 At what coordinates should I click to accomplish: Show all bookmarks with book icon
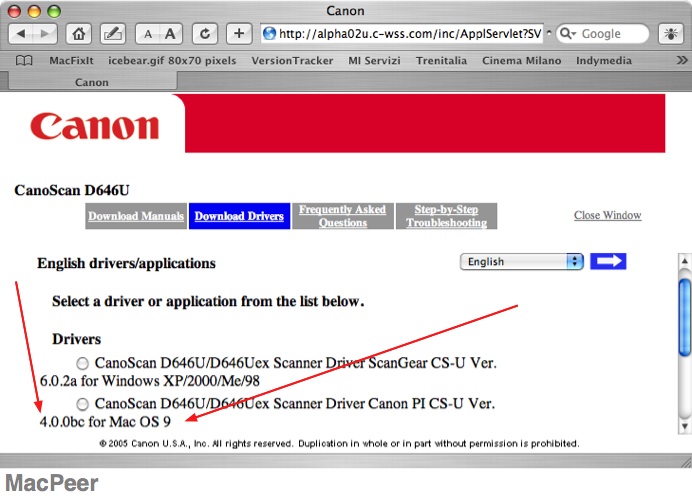(x=24, y=60)
